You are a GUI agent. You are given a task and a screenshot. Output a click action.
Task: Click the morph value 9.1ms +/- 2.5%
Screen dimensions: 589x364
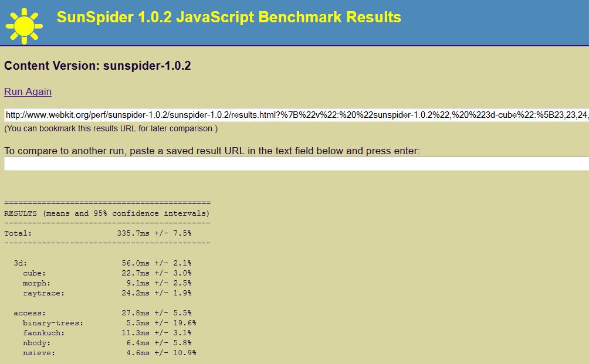coord(158,283)
